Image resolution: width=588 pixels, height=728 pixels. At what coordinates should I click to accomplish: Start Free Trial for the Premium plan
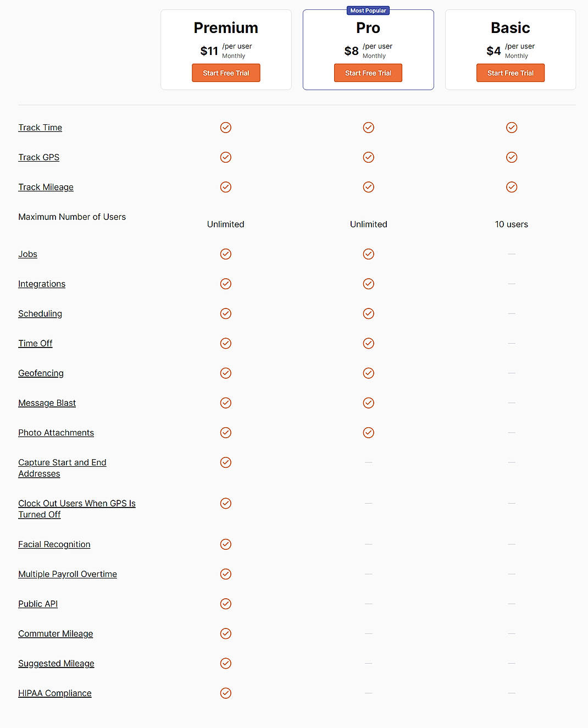pyautogui.click(x=226, y=73)
